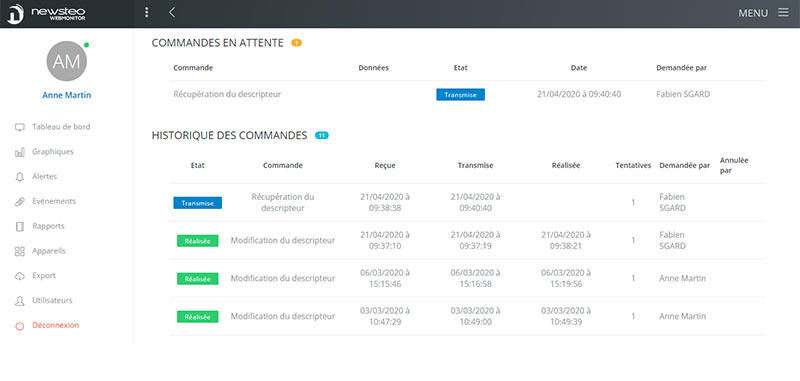
Task: Click Réalisée badge for 03/03/2020 row
Action: click(197, 317)
